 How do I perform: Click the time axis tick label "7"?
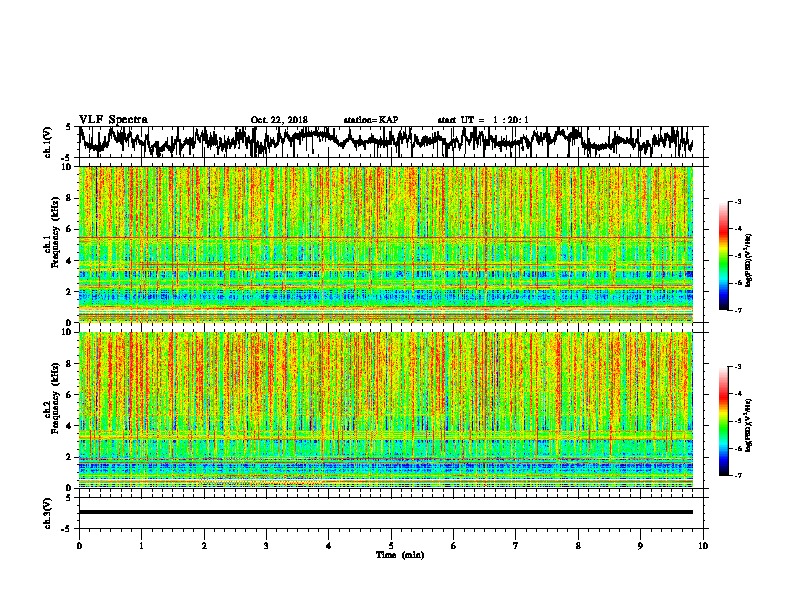tap(516, 546)
